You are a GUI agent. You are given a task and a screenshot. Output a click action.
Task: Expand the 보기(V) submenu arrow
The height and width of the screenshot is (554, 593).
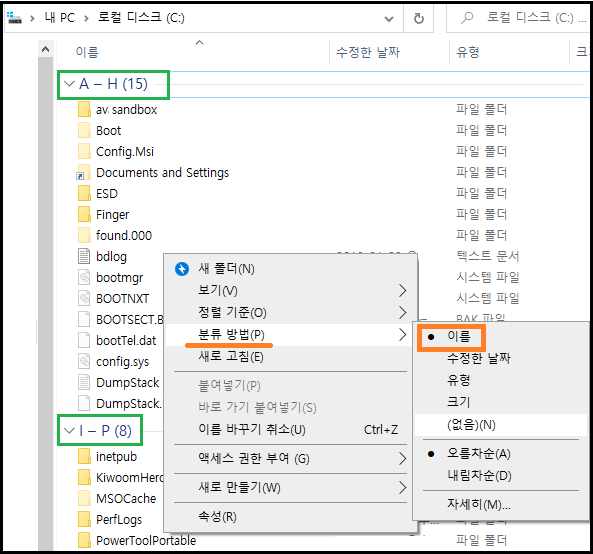pos(402,290)
